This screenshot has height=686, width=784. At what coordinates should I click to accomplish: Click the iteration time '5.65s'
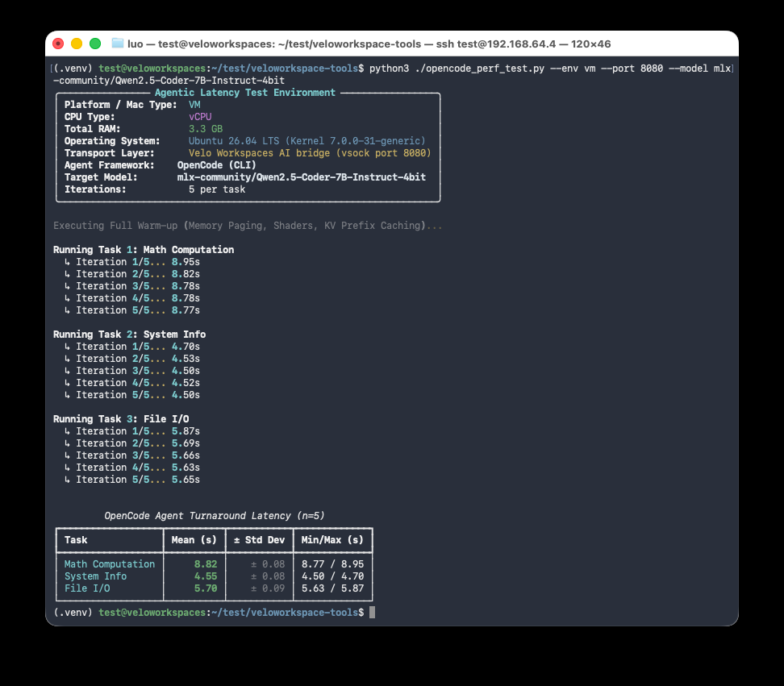pyautogui.click(x=186, y=480)
